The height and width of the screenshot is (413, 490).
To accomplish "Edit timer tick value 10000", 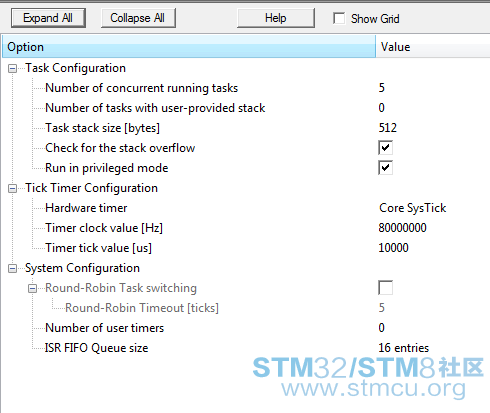I will point(393,248).
